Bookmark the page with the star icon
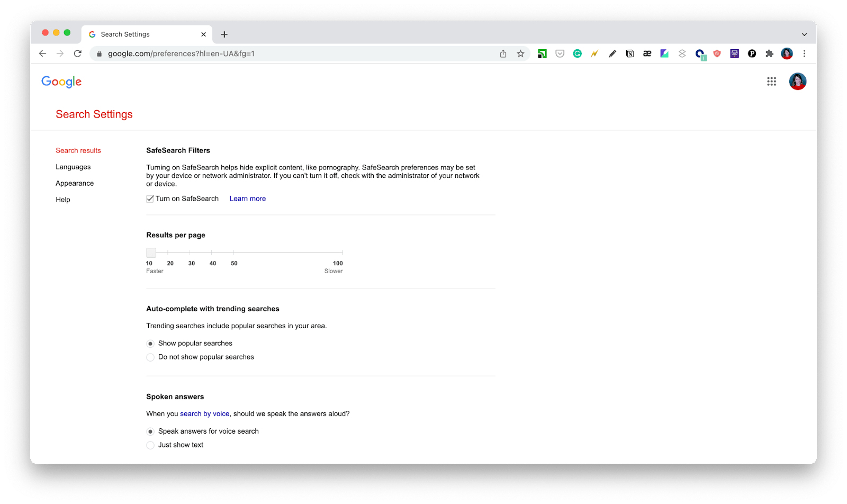 pyautogui.click(x=520, y=53)
